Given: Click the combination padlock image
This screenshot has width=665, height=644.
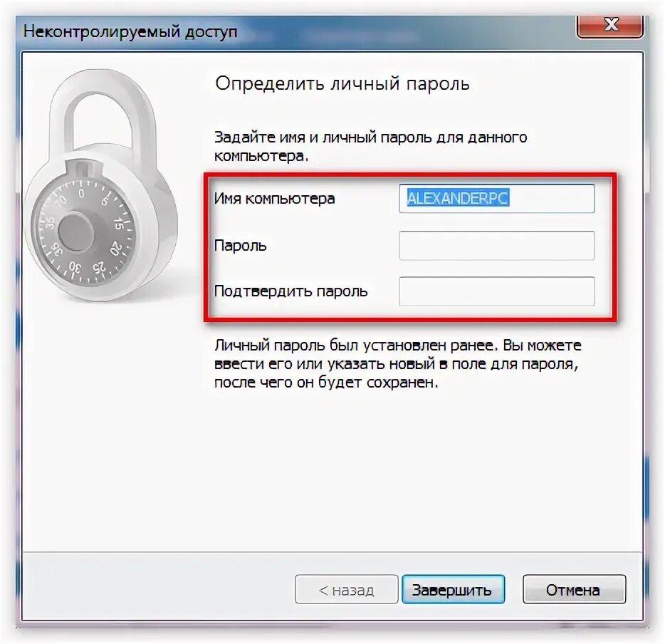Looking at the screenshot, I should [101, 185].
